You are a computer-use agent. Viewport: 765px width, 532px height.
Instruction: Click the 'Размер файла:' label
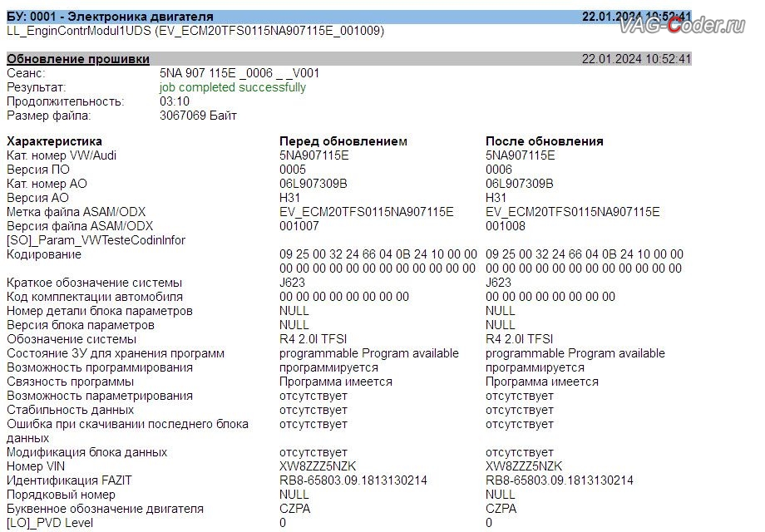(x=48, y=116)
